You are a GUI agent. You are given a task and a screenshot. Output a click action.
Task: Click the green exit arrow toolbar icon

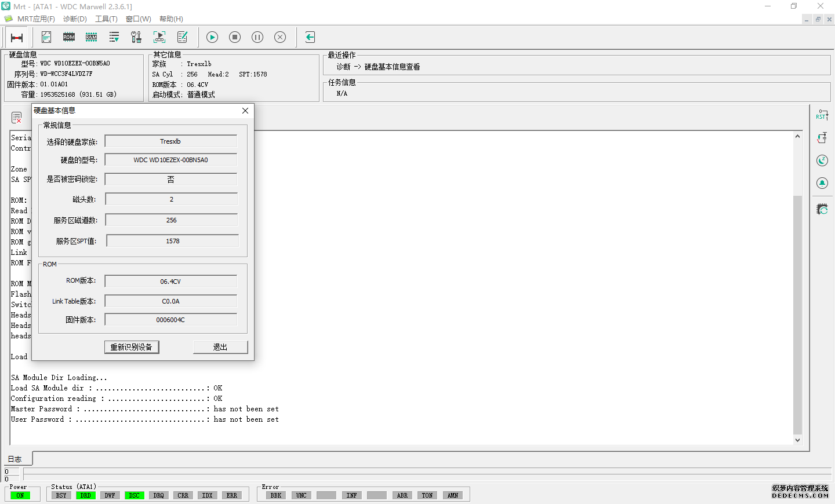tap(310, 37)
